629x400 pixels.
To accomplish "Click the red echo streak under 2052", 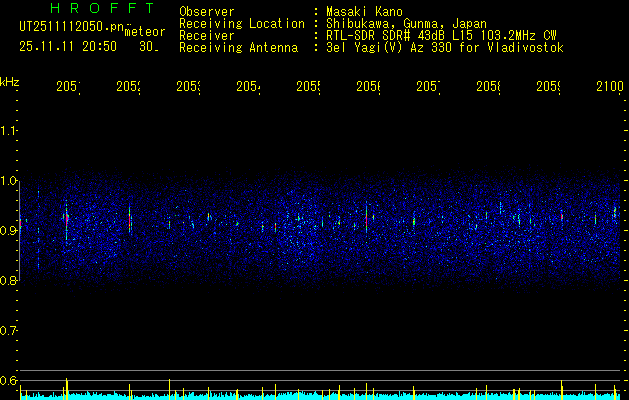I will click(x=130, y=220).
